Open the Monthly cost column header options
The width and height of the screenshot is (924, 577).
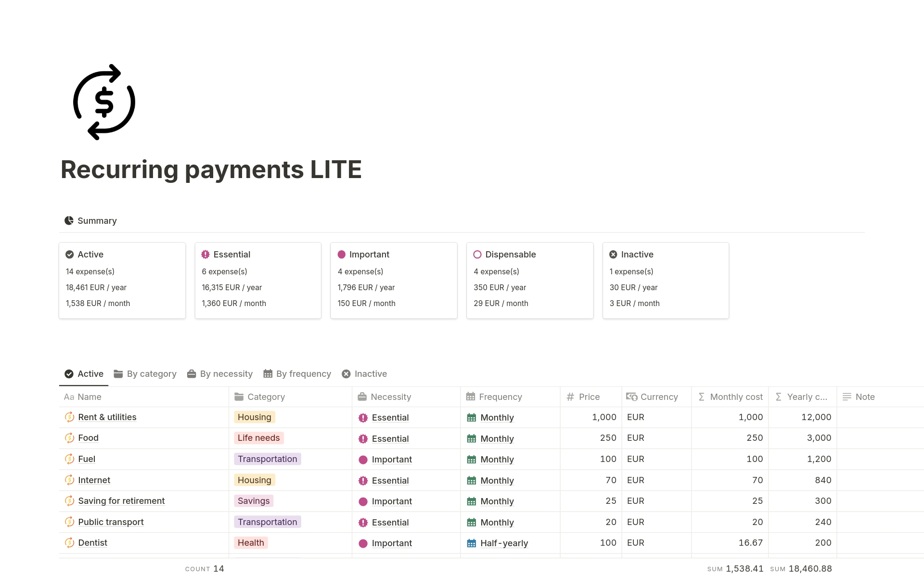(736, 397)
